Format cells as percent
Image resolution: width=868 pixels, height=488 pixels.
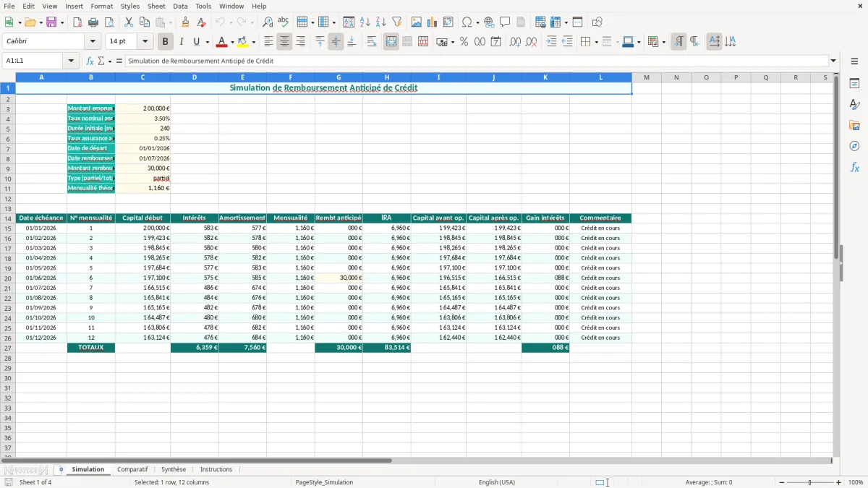[x=464, y=42]
